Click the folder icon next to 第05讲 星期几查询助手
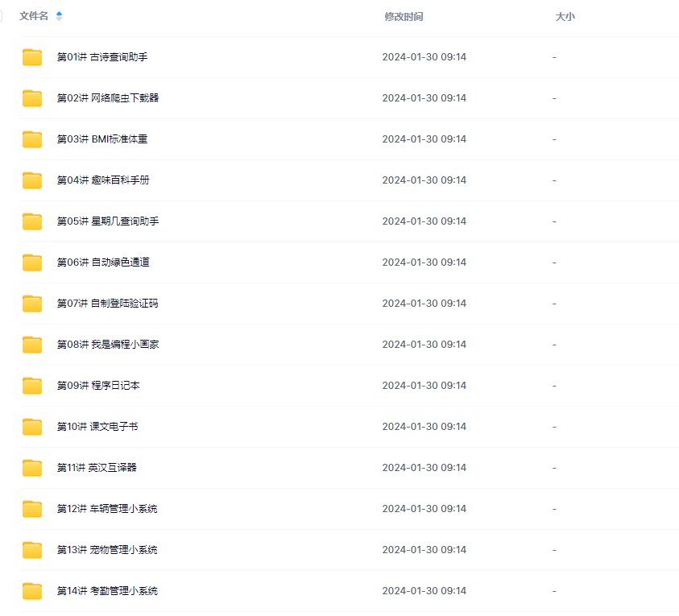 [31, 221]
